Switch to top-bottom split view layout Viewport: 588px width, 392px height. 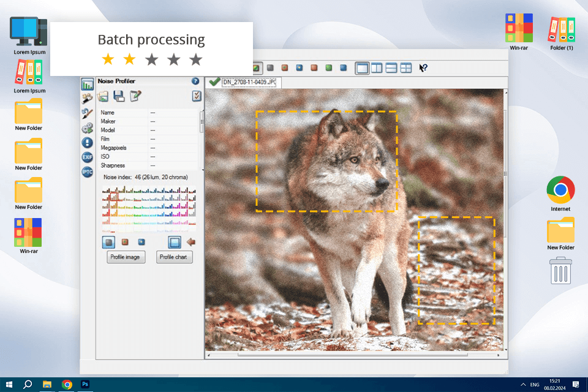(x=391, y=68)
